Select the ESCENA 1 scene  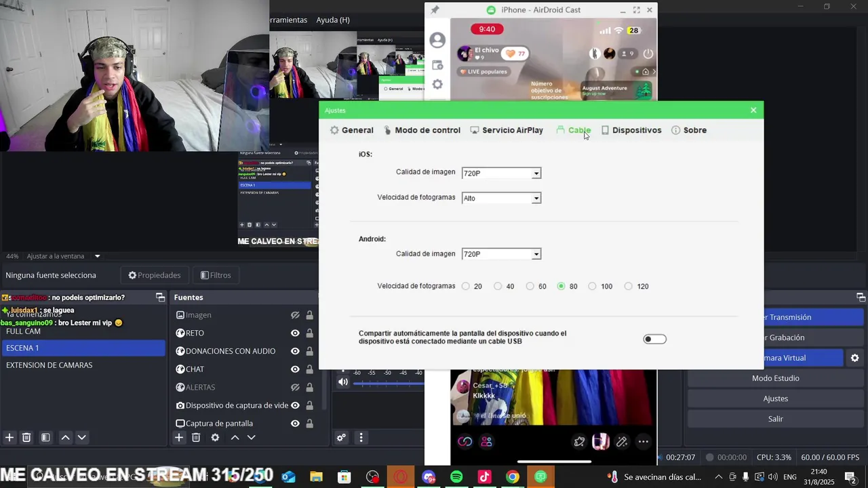click(x=83, y=348)
